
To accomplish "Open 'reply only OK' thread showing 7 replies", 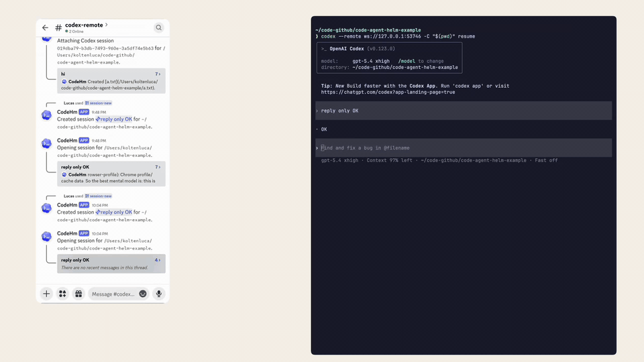I will click(111, 174).
